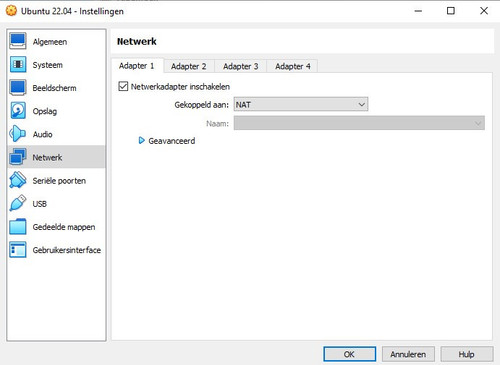Select the Beeldscherm label in sidebar
Viewport: 500px width, 365px height.
[x=54, y=88]
